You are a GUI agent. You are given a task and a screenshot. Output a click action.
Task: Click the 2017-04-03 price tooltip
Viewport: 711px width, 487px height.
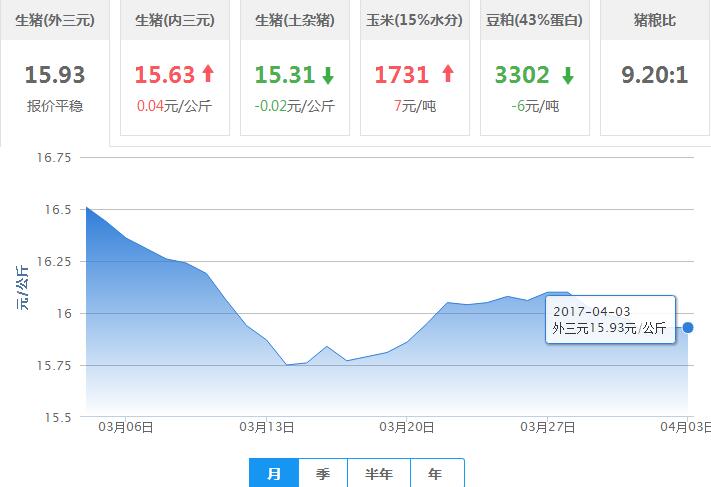[610, 320]
